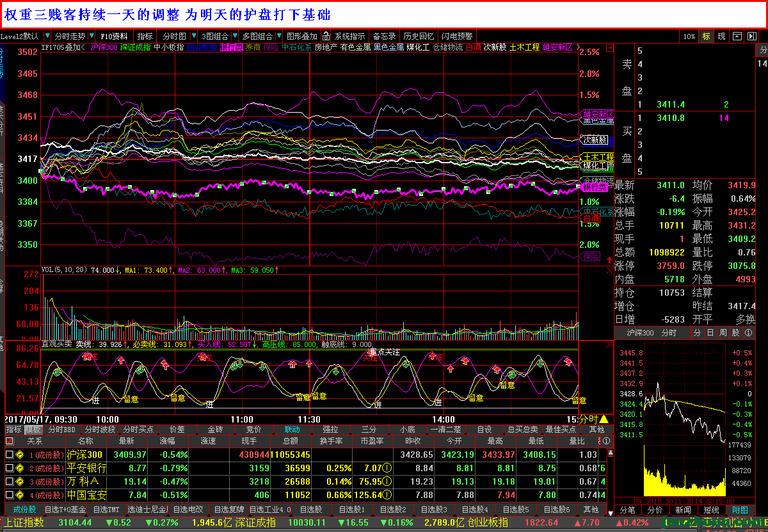768x532 pixels.
Task: Select 模板 tab beside 指标
Action: tap(33, 430)
